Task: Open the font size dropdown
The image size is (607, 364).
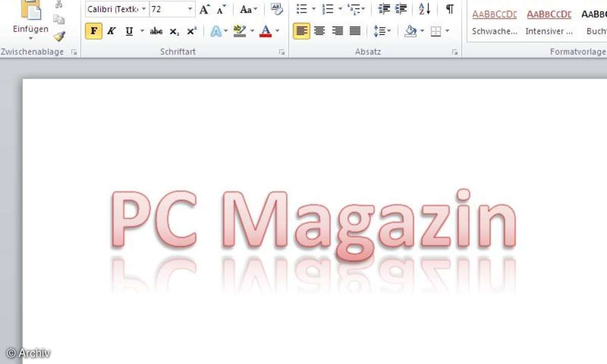Action: (190, 9)
